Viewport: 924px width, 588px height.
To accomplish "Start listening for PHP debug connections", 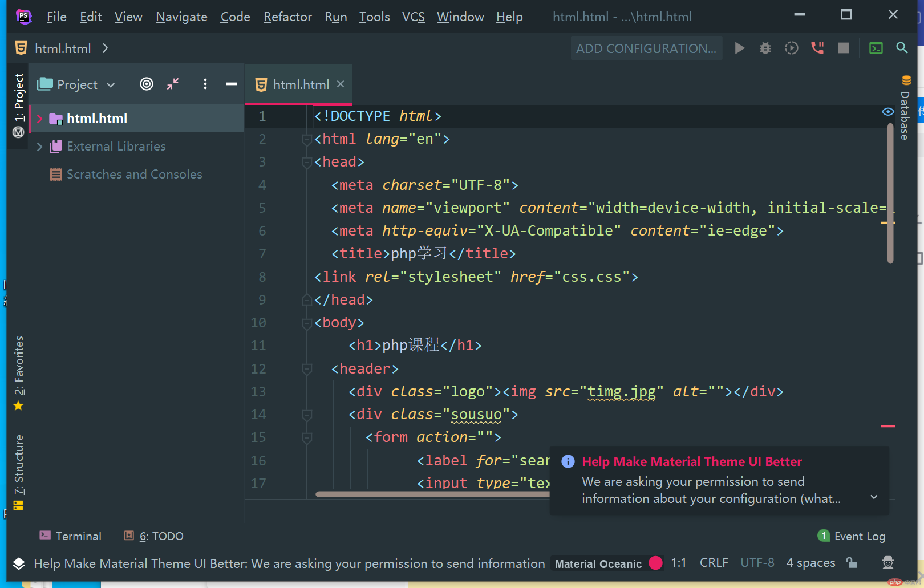I will [817, 48].
